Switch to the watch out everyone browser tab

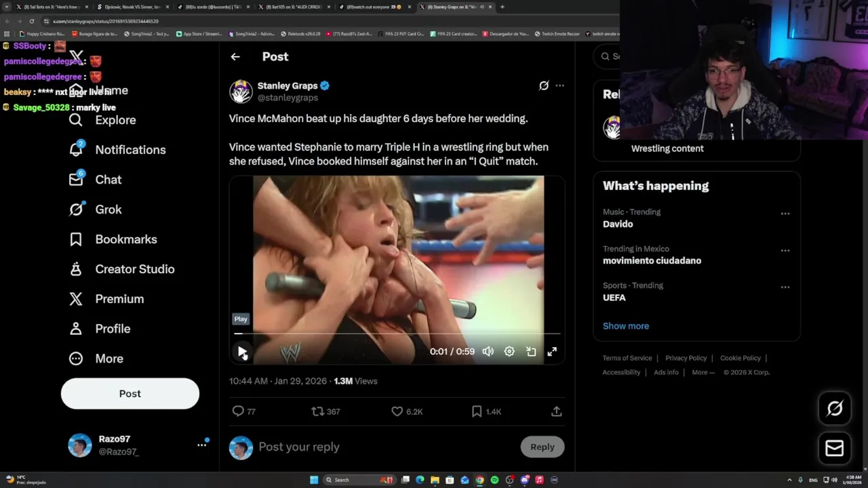pos(374,7)
